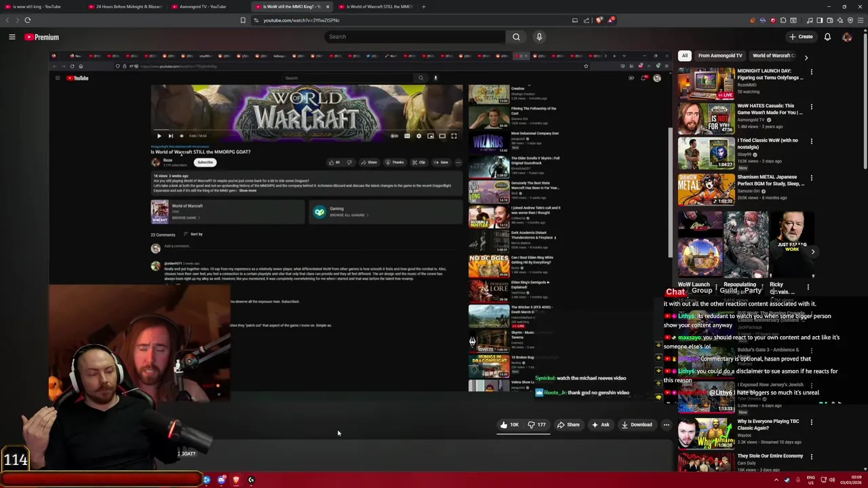This screenshot has width=868, height=488.
Task: Click the Share button under the video
Action: tap(568, 425)
